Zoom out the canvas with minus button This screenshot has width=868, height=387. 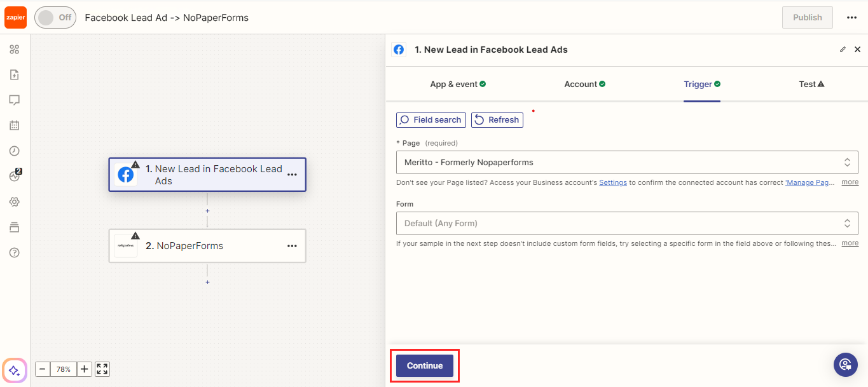(x=43, y=369)
